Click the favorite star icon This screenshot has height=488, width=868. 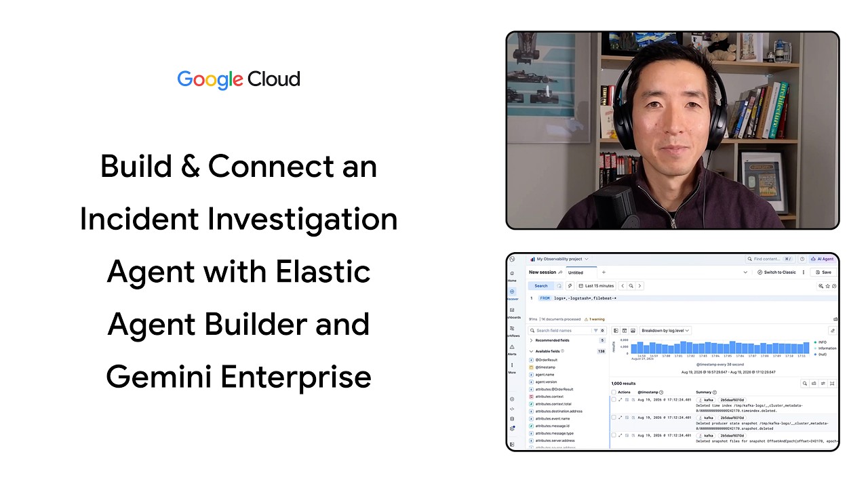coord(827,286)
